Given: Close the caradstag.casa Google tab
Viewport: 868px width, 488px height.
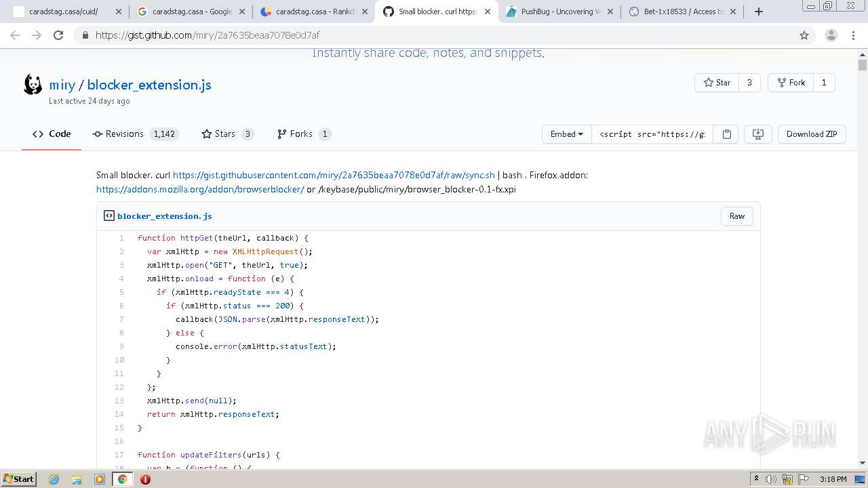Looking at the screenshot, I should (241, 12).
